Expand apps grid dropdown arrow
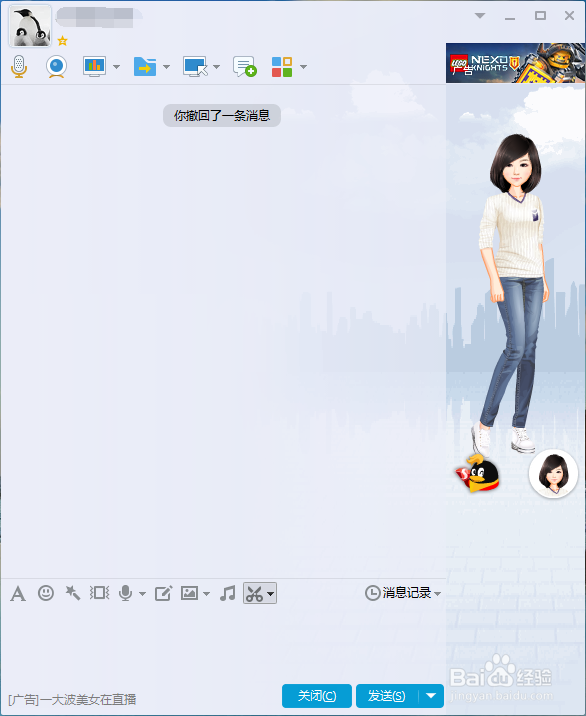This screenshot has width=586, height=716. pyautogui.click(x=303, y=67)
